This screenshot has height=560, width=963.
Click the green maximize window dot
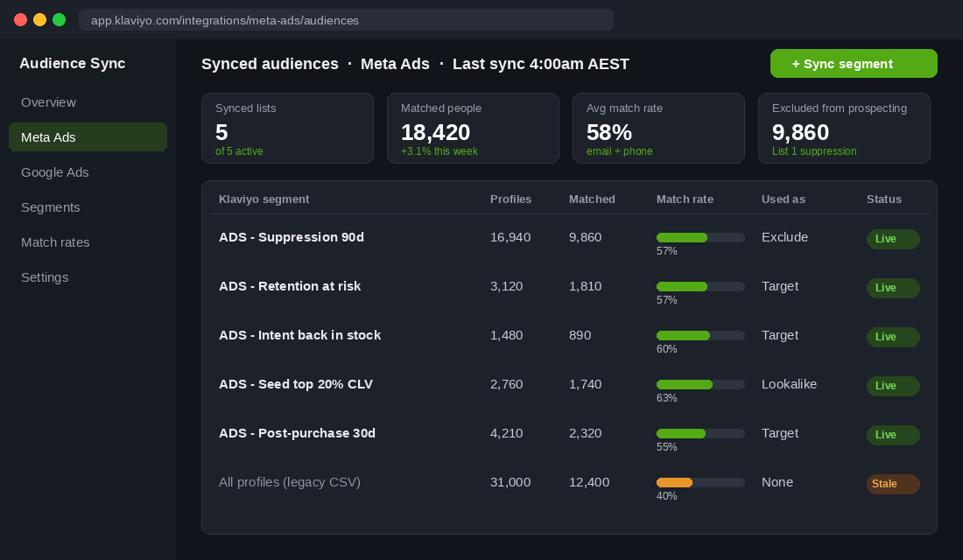(59, 19)
